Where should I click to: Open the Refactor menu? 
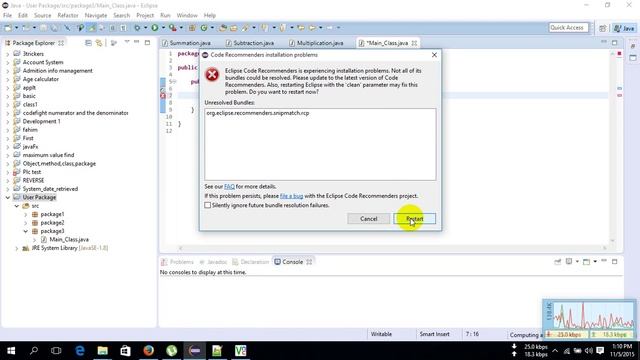pyautogui.click(x=68, y=16)
